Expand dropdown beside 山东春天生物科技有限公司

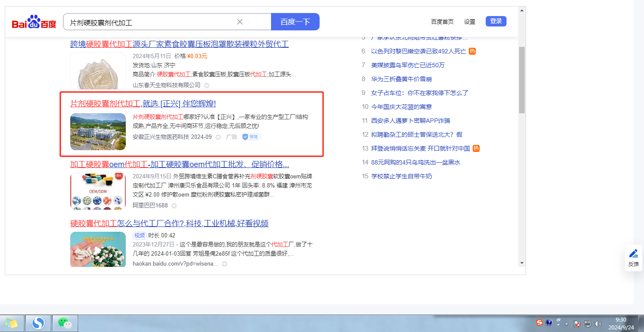[x=206, y=85]
